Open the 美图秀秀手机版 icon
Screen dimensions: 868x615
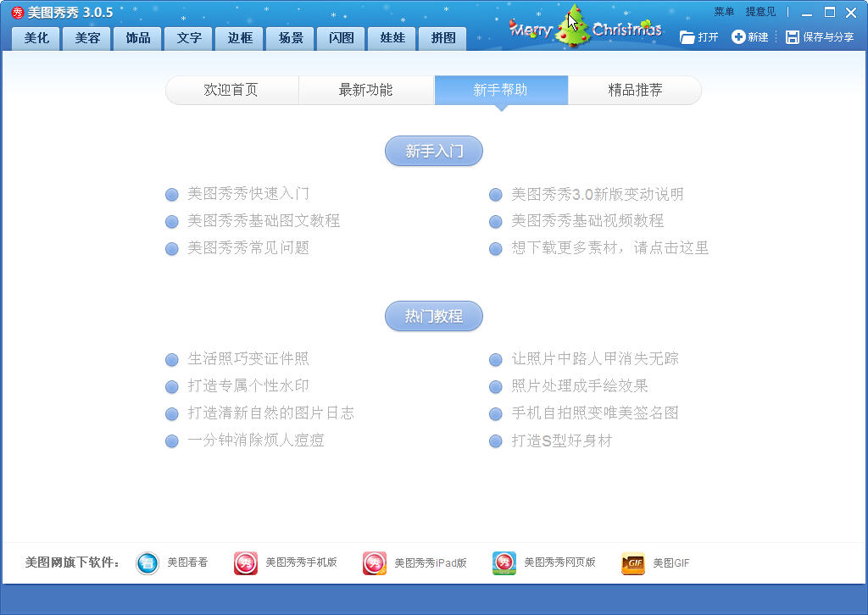coord(246,563)
